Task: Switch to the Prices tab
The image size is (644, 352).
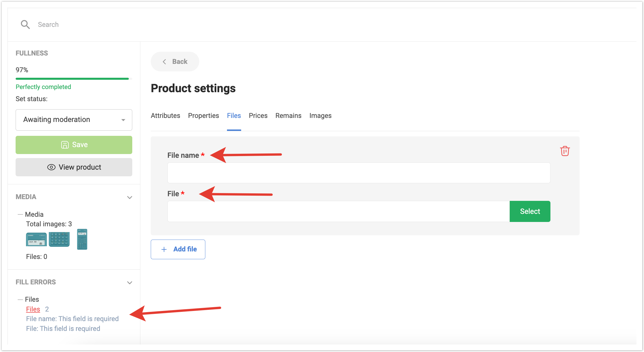Action: [258, 116]
